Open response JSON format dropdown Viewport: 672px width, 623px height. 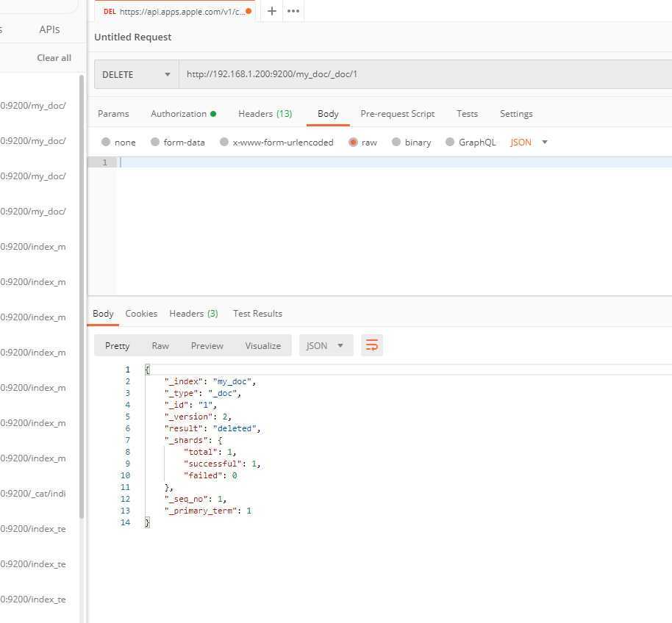pyautogui.click(x=326, y=345)
